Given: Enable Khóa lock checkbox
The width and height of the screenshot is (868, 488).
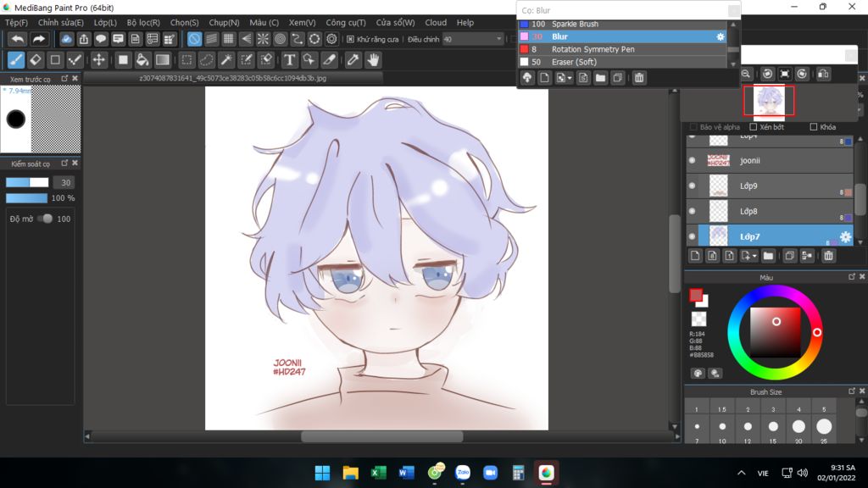Looking at the screenshot, I should tap(813, 127).
